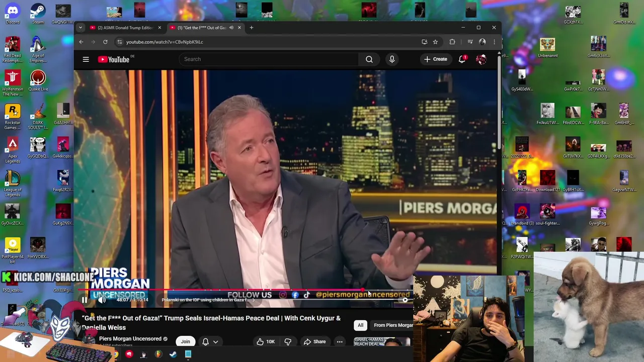Focus the YouTube Search input field
The image size is (644, 362).
pos(268,59)
